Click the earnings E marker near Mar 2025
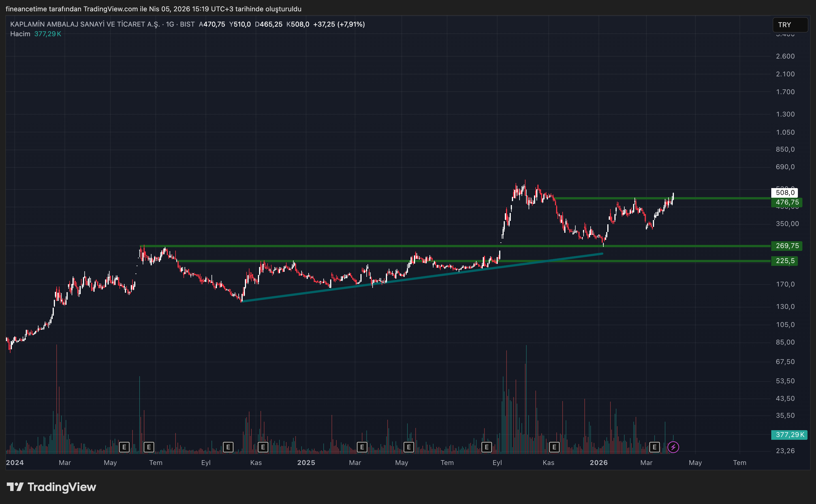The height and width of the screenshot is (504, 816). tap(362, 447)
